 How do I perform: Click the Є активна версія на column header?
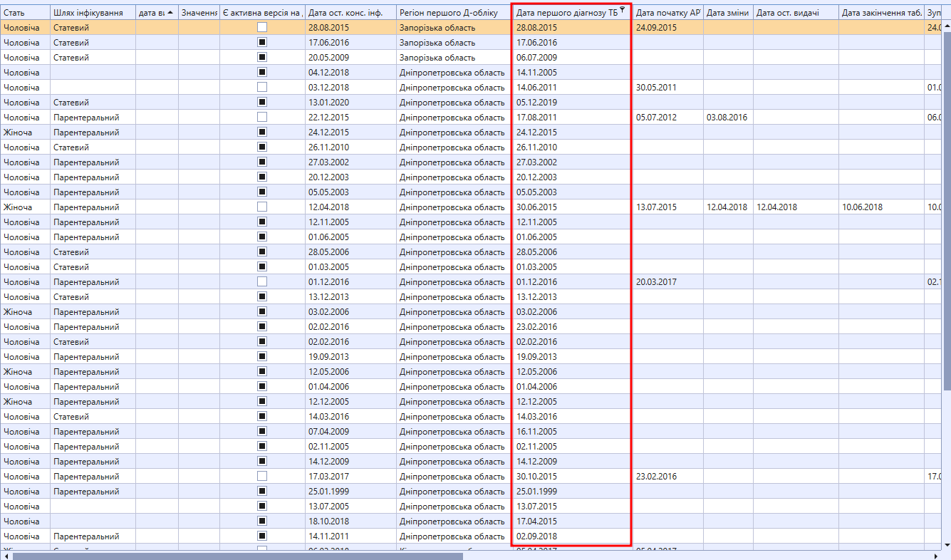[262, 13]
